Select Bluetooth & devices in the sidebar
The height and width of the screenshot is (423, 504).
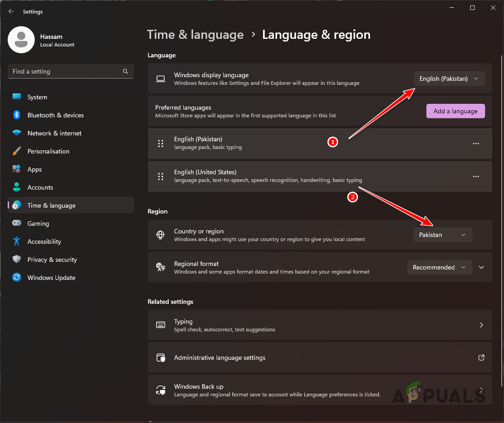tap(55, 115)
